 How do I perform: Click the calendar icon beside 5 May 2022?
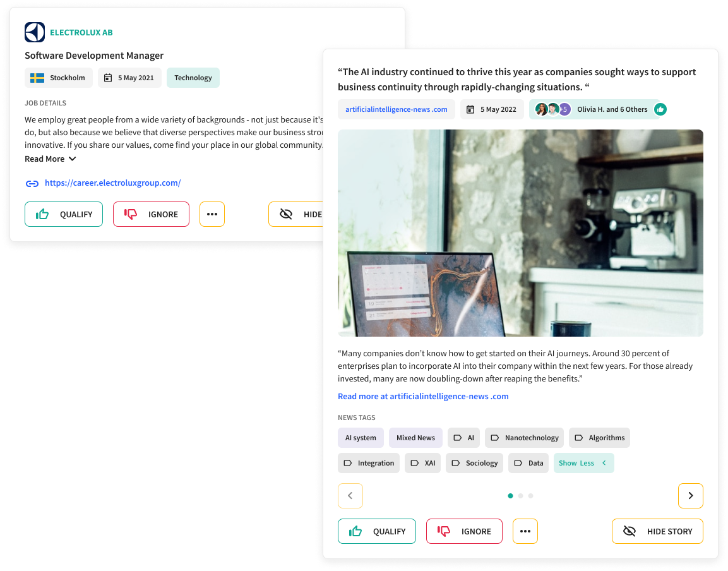point(470,110)
